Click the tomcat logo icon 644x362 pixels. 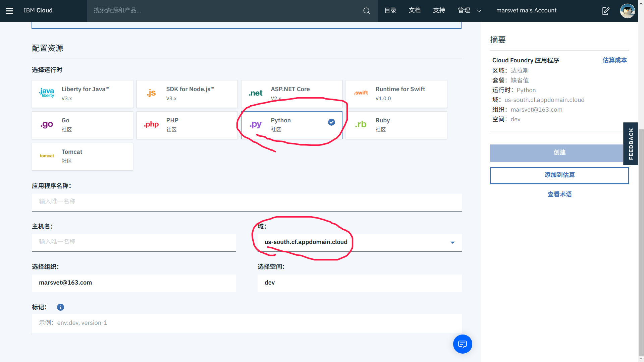click(47, 156)
